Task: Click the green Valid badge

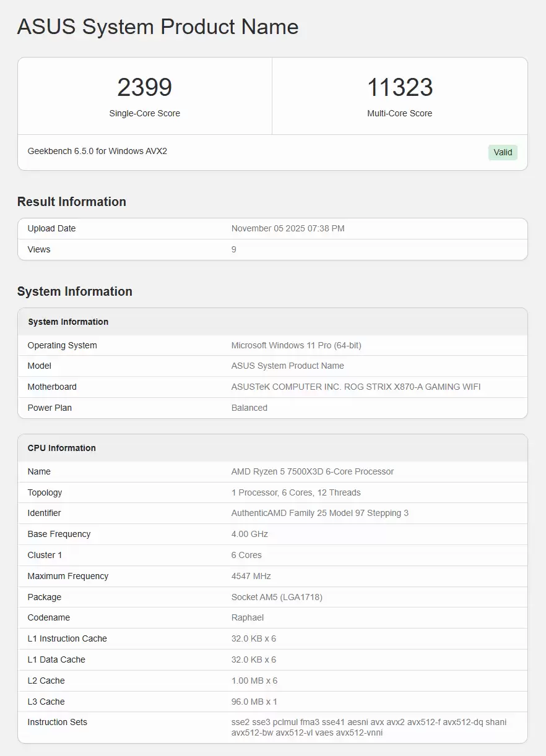Action: [x=502, y=152]
